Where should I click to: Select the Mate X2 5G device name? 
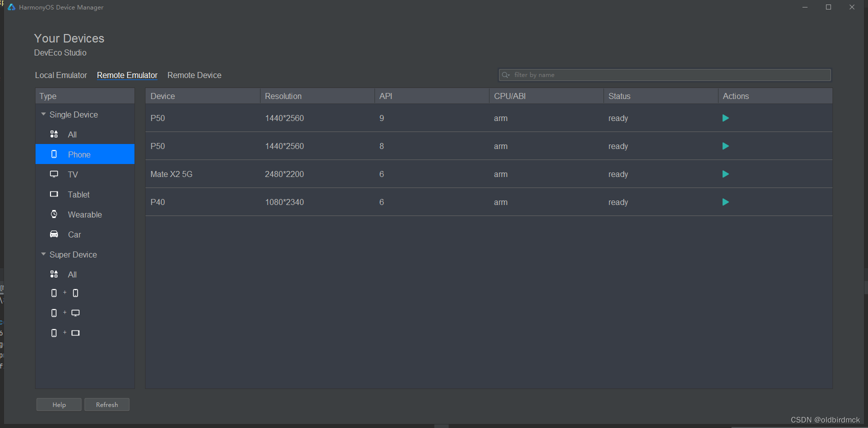(171, 174)
